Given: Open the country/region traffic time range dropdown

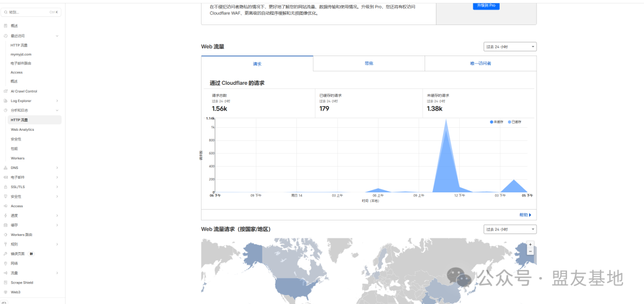Looking at the screenshot, I should [x=510, y=229].
